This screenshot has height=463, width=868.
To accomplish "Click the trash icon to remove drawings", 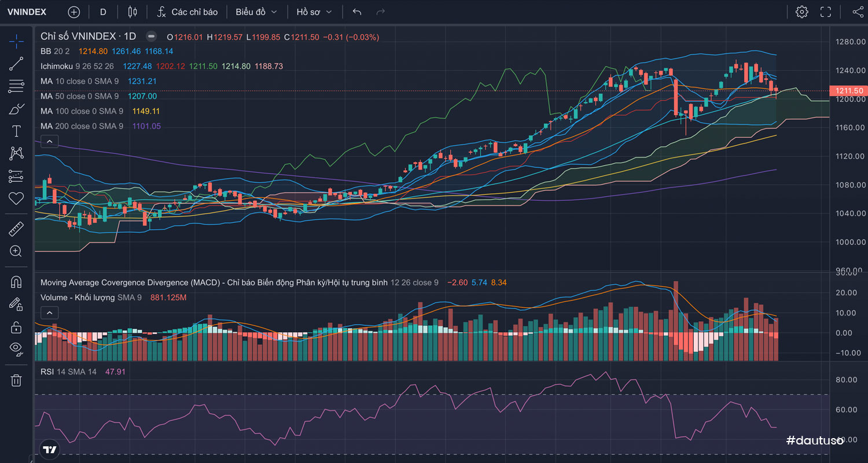I will coord(16,380).
